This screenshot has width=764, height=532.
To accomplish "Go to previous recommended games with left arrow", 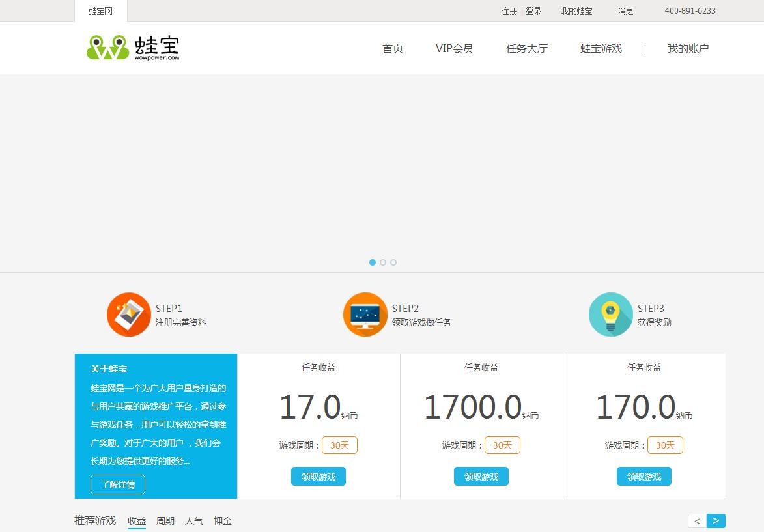I will click(x=698, y=521).
